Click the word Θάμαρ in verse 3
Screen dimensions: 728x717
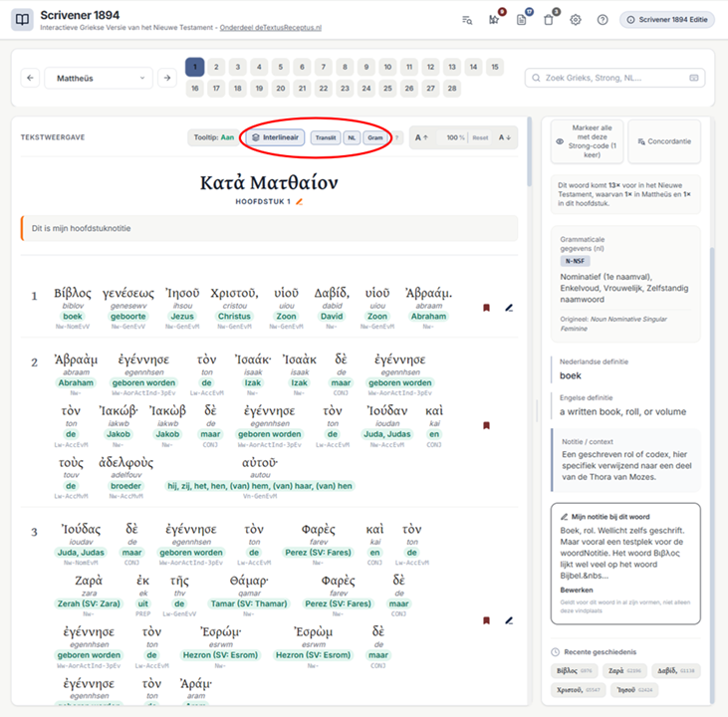(249, 581)
